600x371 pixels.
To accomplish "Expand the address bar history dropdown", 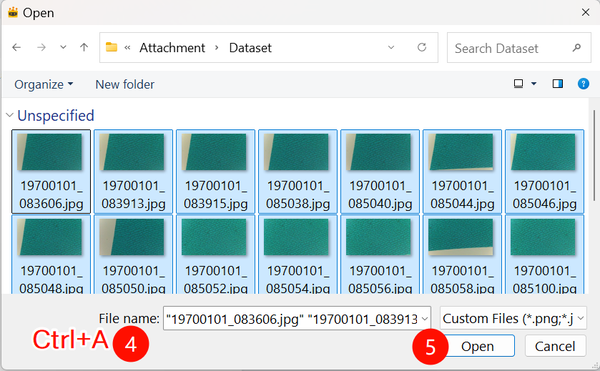I will tap(391, 47).
